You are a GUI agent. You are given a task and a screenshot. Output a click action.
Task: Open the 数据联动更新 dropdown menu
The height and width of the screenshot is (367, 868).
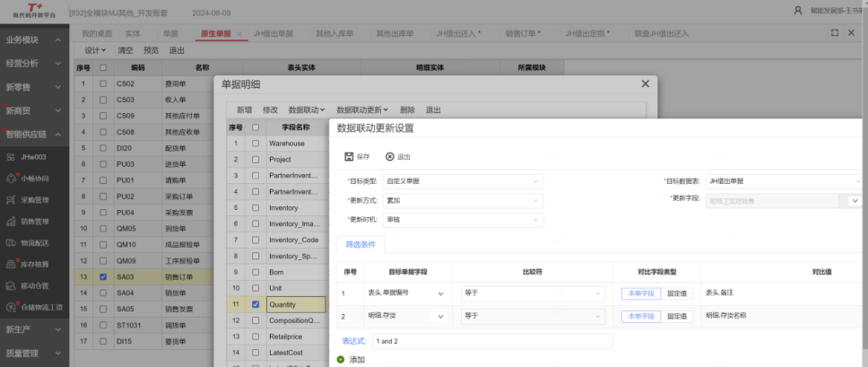coord(362,110)
